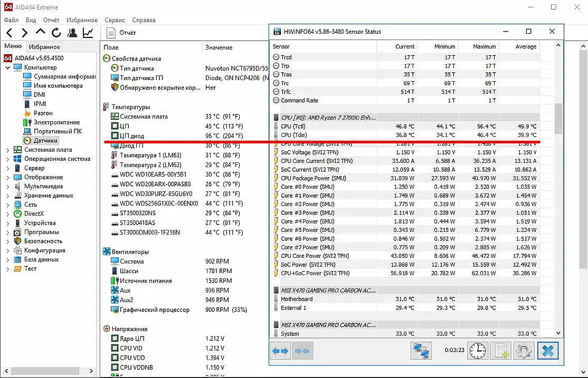The height and width of the screenshot is (378, 588).
Task: Open the user profile icon in AIDA64 toolbar
Action: coord(72,33)
